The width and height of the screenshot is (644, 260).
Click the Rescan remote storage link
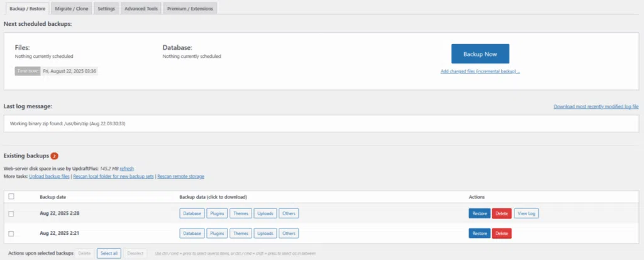pos(180,176)
